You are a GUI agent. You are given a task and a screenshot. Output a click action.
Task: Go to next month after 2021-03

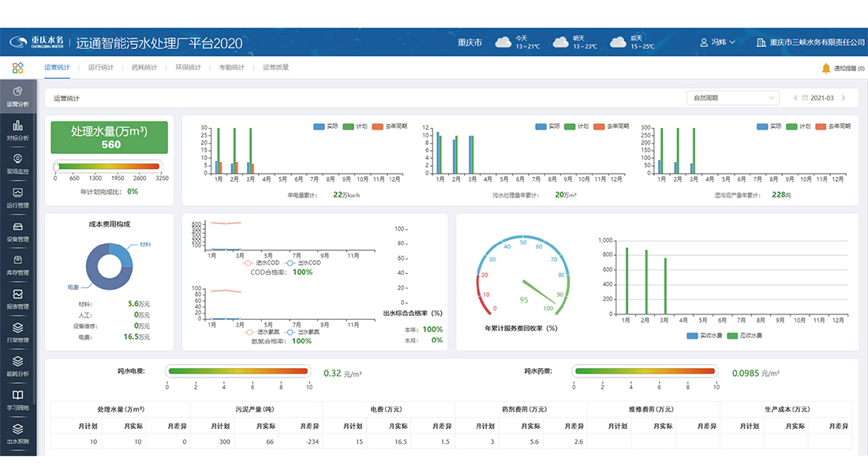point(844,98)
